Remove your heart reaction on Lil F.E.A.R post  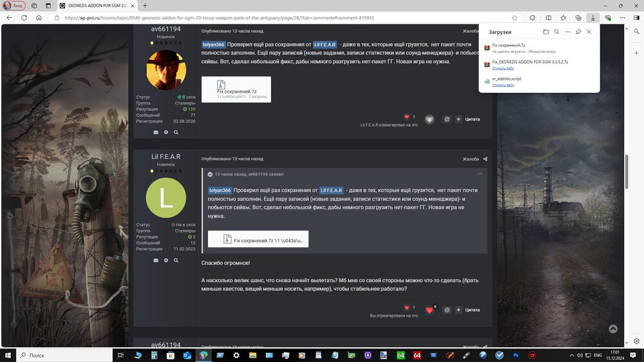coord(430,310)
